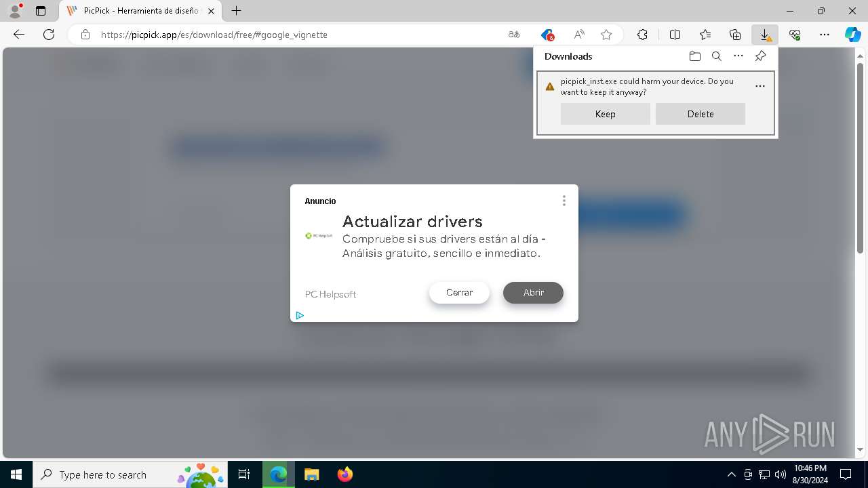Open Extensions puzzle icon
Image resolution: width=868 pixels, height=488 pixels.
coord(642,35)
